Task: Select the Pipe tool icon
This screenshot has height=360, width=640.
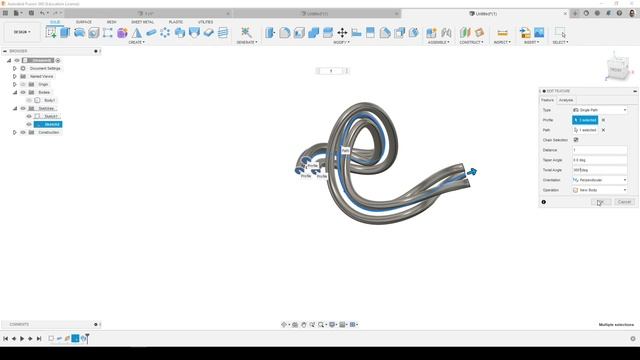Action: coord(151,33)
